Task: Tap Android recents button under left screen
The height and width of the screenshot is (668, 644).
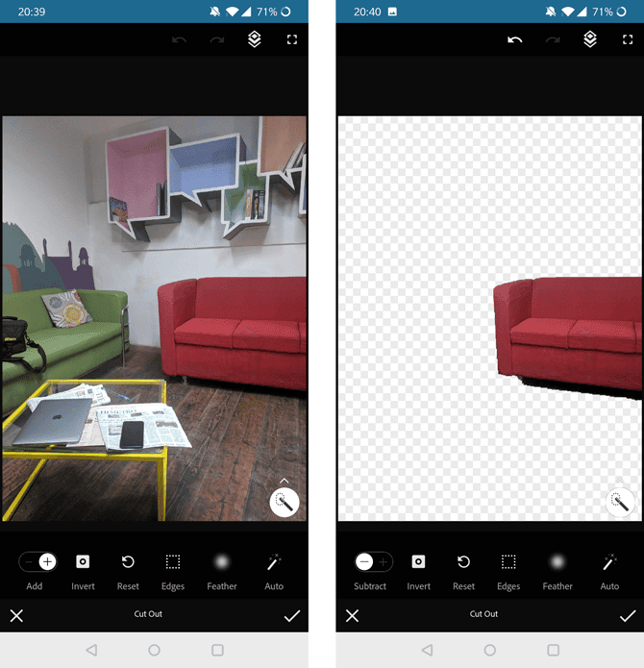Action: [217, 650]
